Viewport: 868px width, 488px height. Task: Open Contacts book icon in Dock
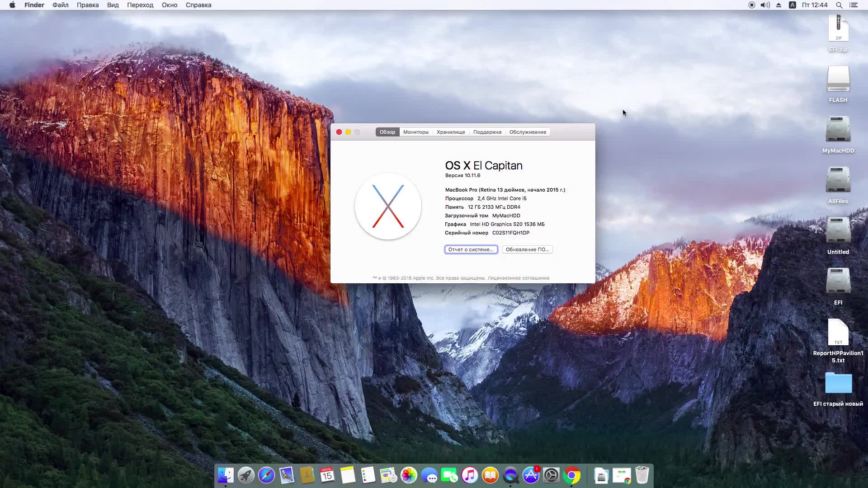307,475
